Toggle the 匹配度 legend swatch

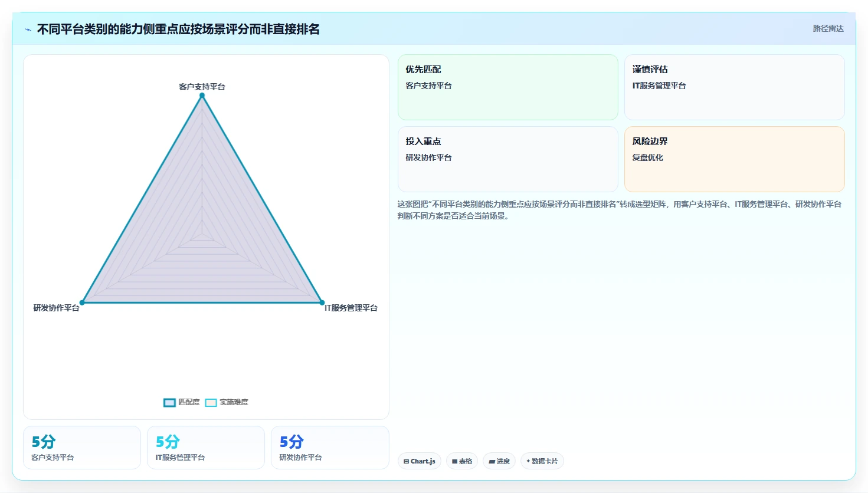(x=169, y=402)
